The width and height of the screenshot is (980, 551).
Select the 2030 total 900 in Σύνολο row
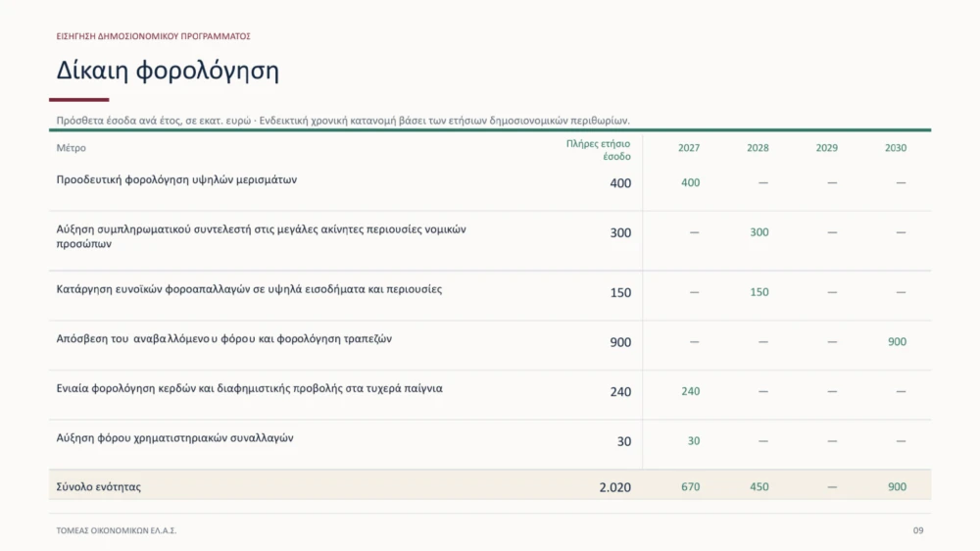coord(897,486)
